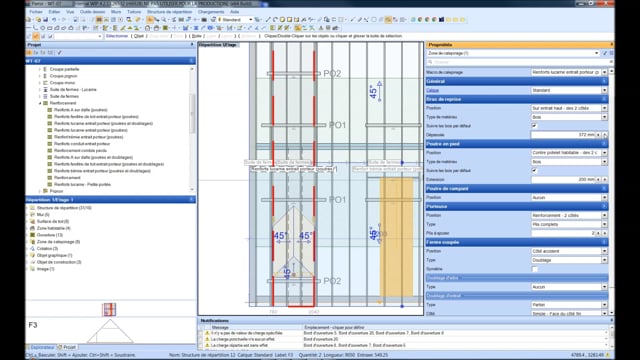Click the Message column header in Notifications
The width and height of the screenshot is (640, 360).
click(x=220, y=328)
